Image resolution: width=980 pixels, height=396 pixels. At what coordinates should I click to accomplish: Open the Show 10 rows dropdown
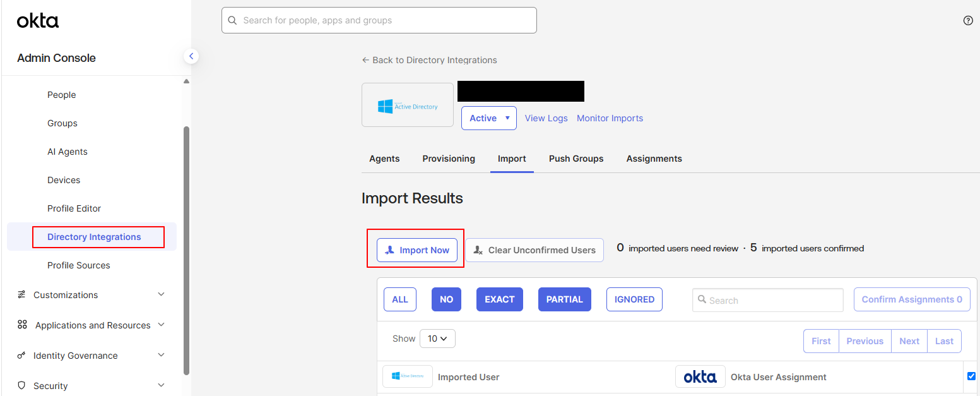[x=437, y=339]
